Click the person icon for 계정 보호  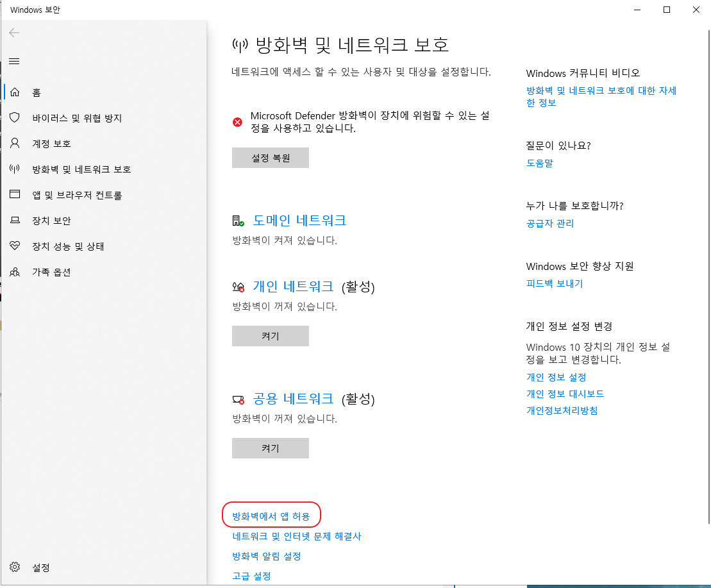[x=15, y=143]
